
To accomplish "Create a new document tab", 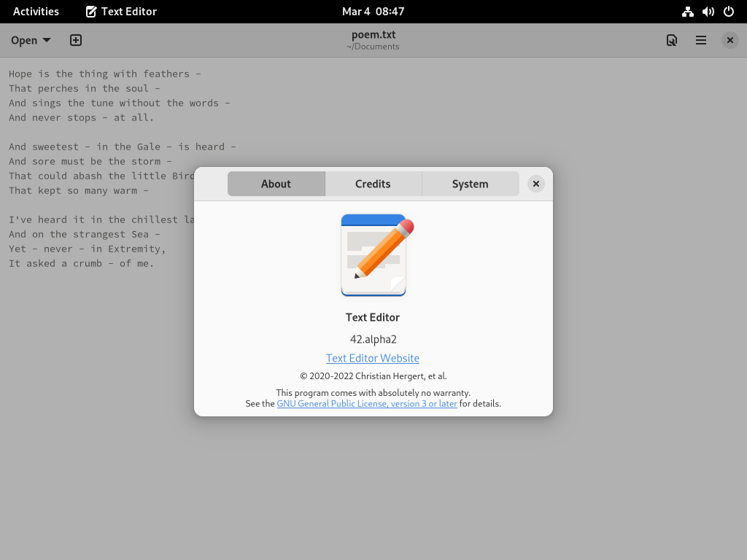I will coord(76,40).
